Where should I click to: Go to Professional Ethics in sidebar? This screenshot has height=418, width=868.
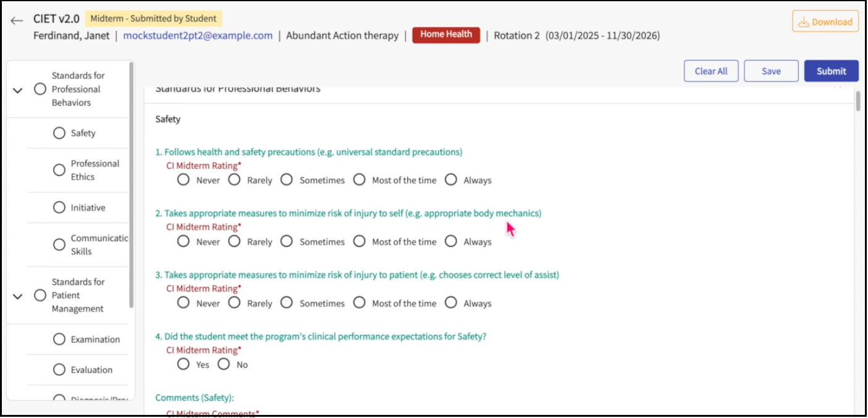pyautogui.click(x=95, y=170)
